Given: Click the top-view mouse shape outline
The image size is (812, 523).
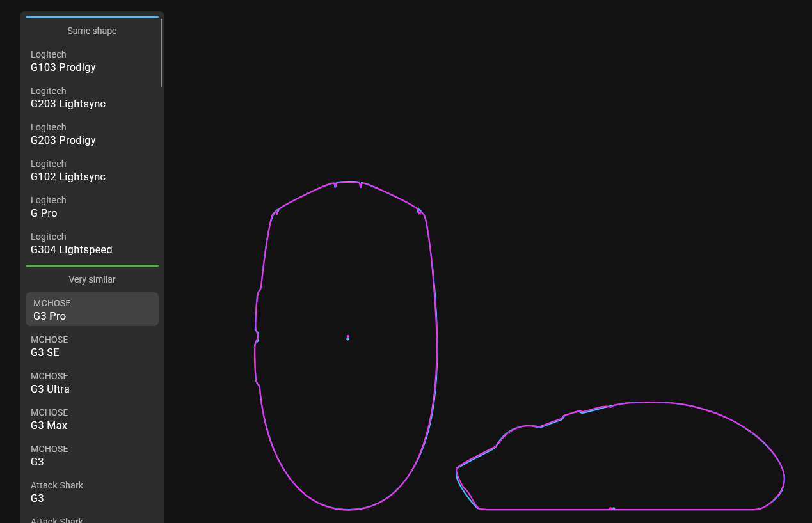Looking at the screenshot, I should (346, 345).
